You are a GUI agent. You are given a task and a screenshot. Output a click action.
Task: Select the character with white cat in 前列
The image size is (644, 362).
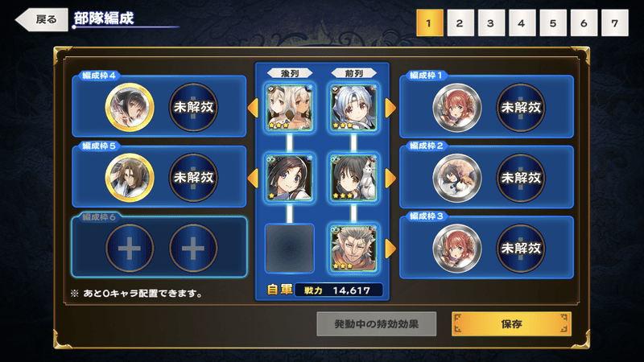pyautogui.click(x=353, y=178)
